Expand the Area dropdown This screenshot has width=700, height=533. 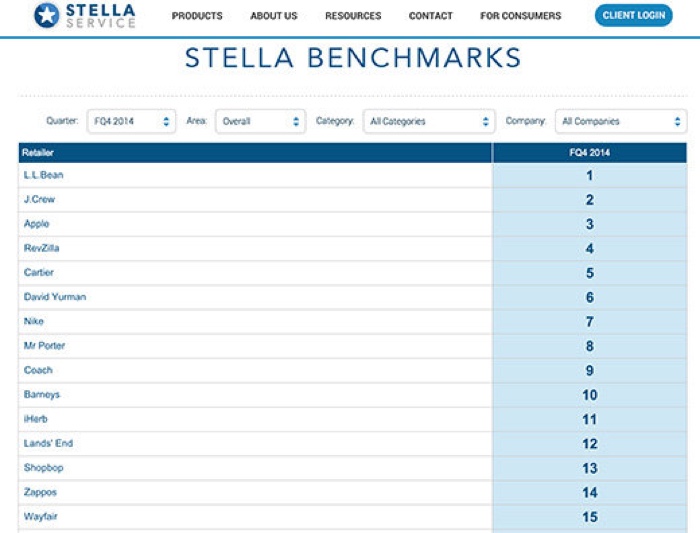259,121
